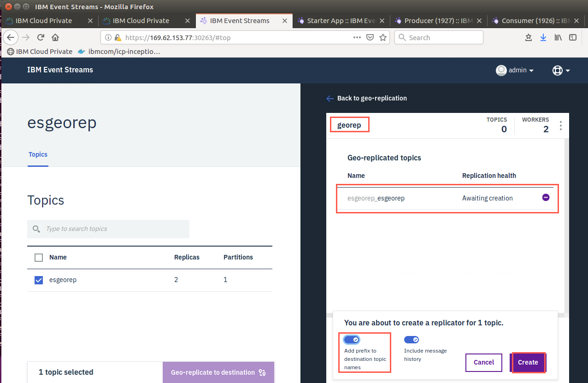The image size is (588, 383).
Task: Reload the current page
Action: [x=41, y=37]
